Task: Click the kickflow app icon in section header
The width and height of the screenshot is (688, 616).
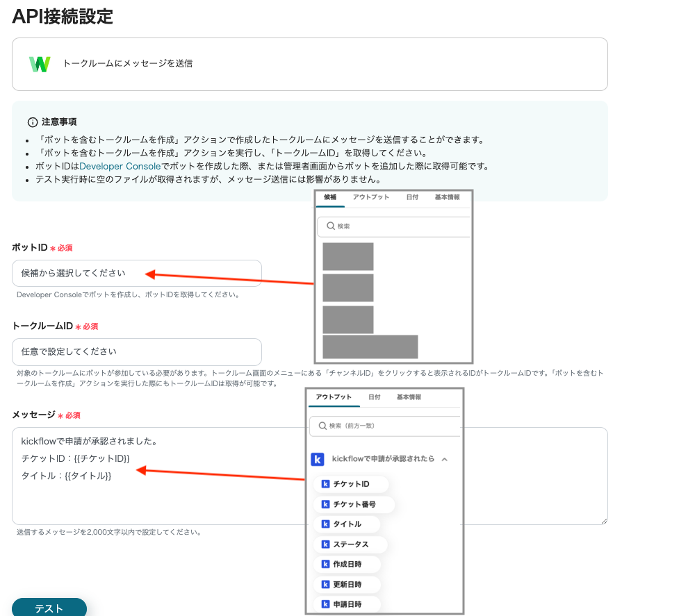Action: tap(317, 459)
